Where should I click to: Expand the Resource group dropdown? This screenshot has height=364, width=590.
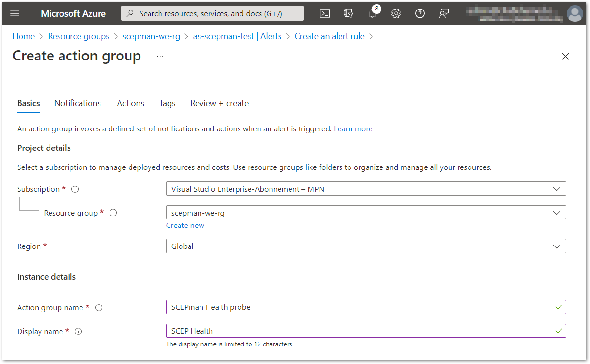366,213
